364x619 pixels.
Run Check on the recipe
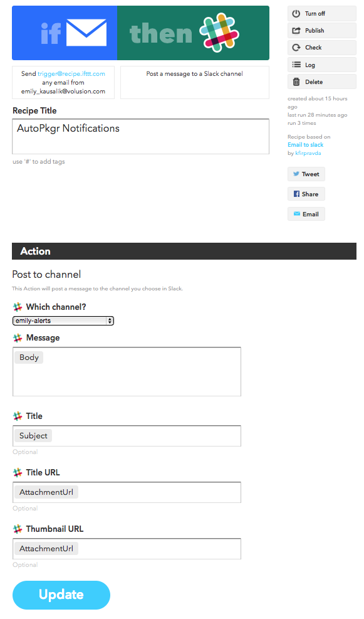(x=321, y=48)
